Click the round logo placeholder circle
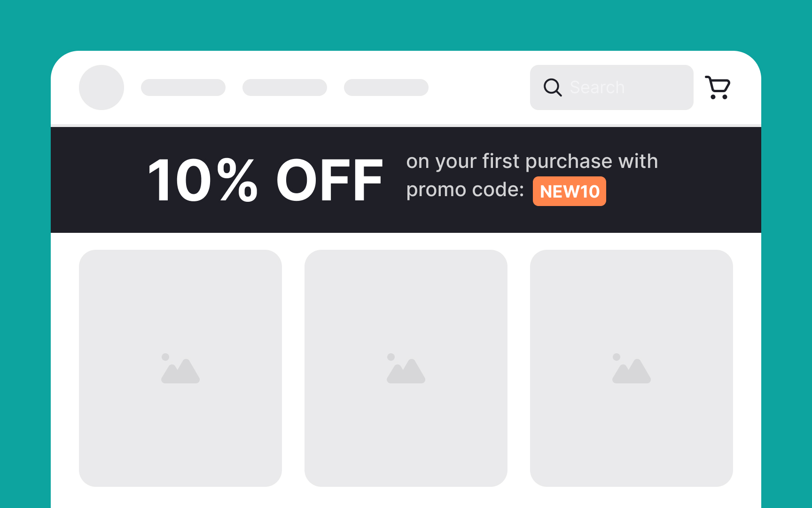 101,87
